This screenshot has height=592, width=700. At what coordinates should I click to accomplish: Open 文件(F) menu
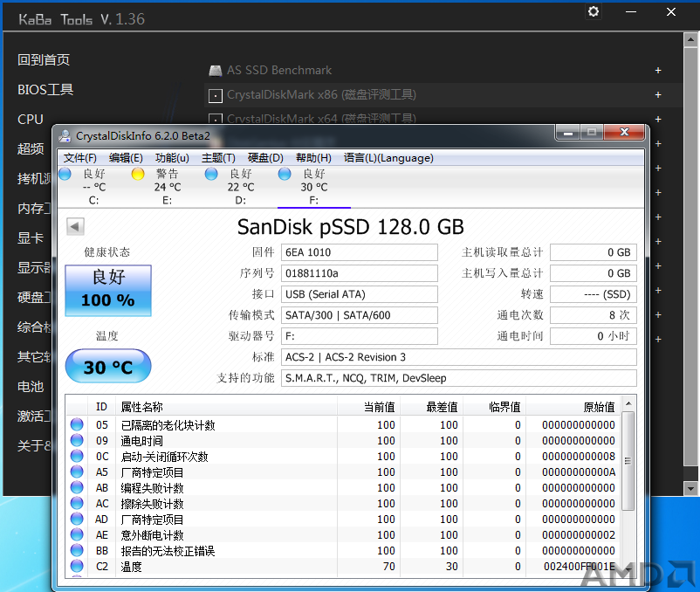[x=80, y=158]
